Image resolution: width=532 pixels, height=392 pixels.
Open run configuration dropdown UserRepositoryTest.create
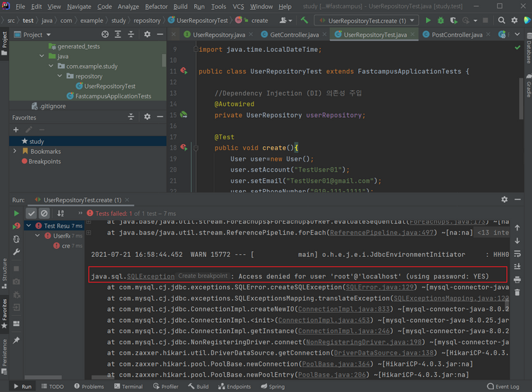(366, 21)
